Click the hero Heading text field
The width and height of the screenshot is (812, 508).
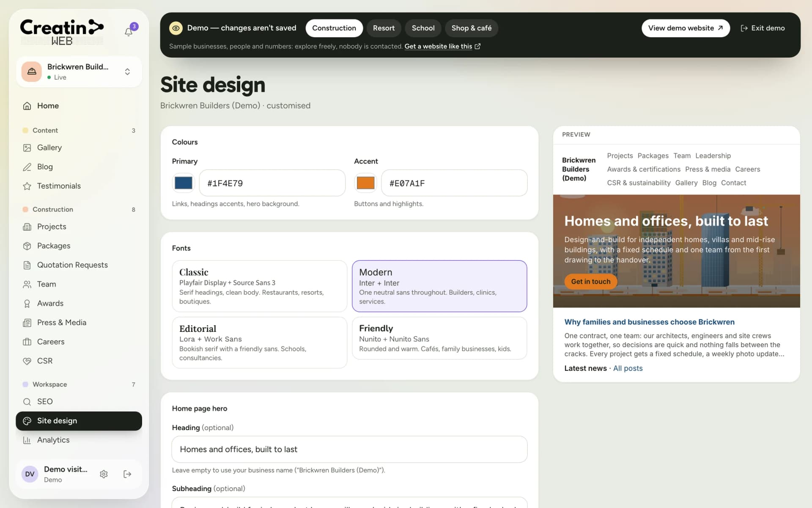pos(349,449)
